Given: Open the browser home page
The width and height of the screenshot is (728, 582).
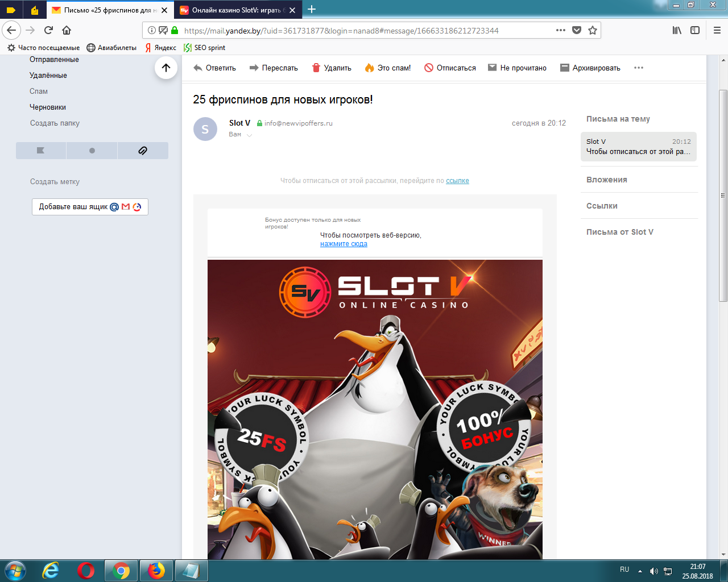Looking at the screenshot, I should (x=67, y=30).
